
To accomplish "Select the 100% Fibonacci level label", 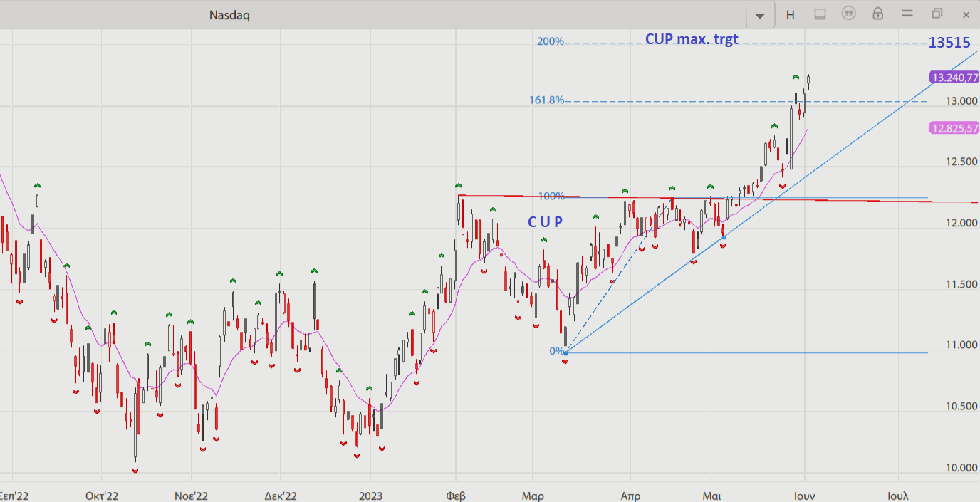I will (x=551, y=196).
